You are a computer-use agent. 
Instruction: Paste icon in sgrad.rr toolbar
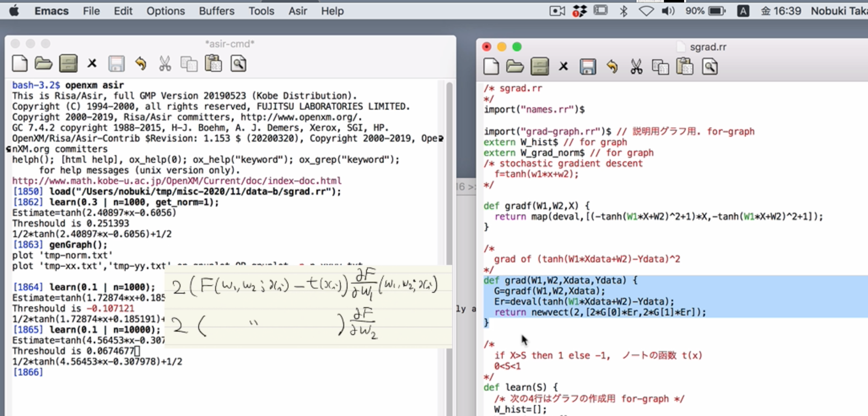[685, 67]
